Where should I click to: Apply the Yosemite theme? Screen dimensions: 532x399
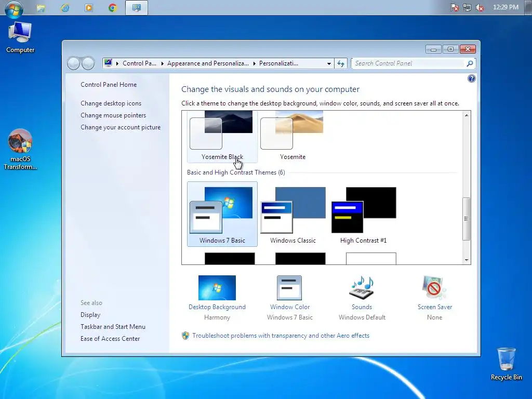(x=293, y=137)
